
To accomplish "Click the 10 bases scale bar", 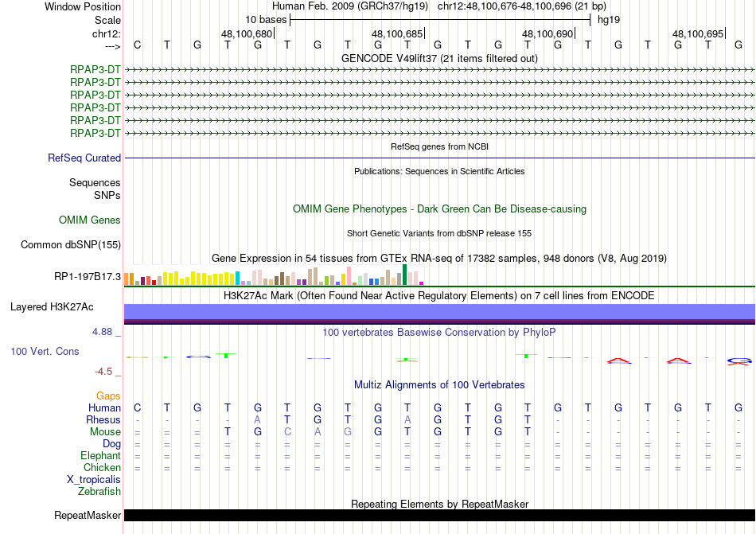I will (440, 20).
